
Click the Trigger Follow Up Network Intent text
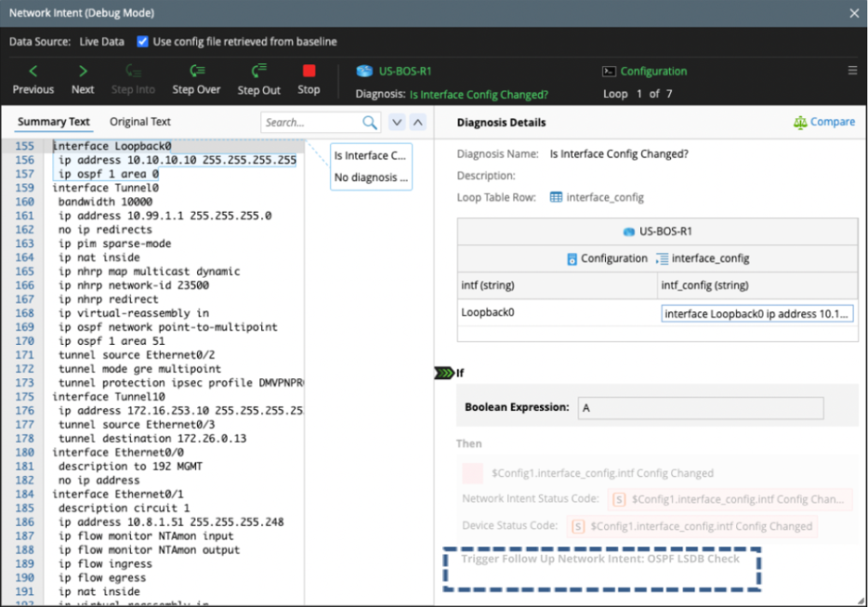coord(600,559)
